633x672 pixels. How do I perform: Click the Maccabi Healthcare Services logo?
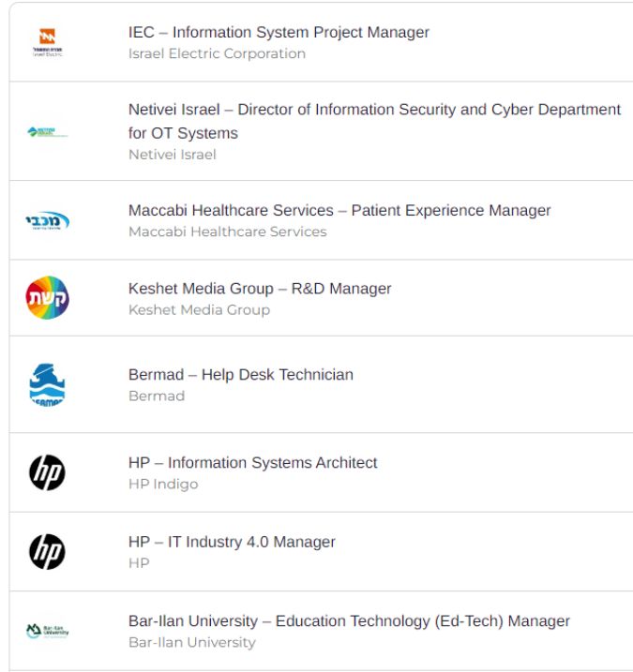coord(48,220)
